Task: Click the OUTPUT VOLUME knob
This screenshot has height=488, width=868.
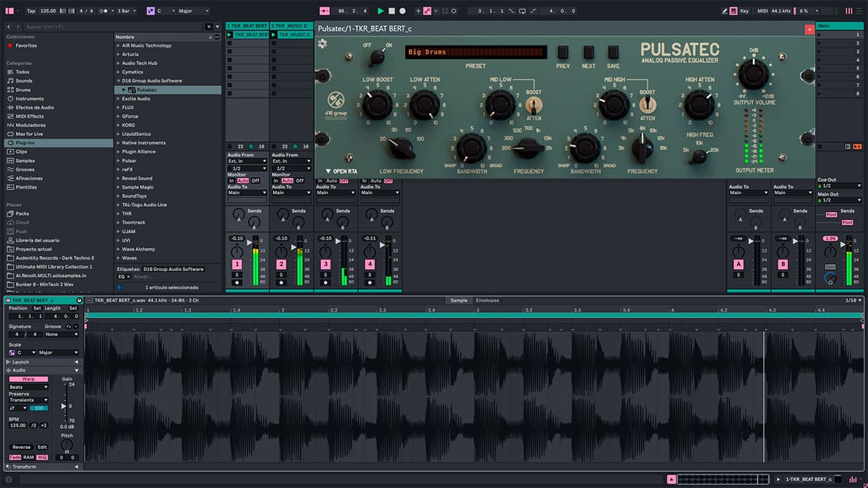Action: 753,74
